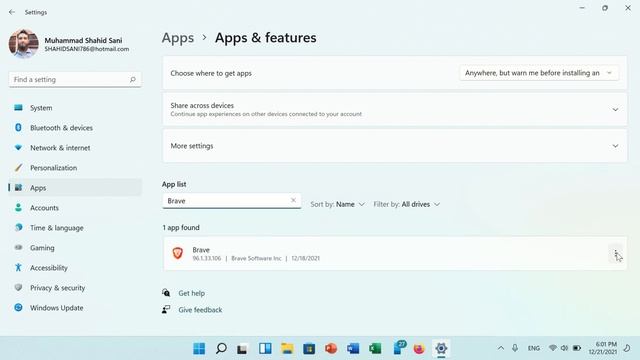Open the user profile picture
Screen dimensions: 640x360
click(24, 44)
